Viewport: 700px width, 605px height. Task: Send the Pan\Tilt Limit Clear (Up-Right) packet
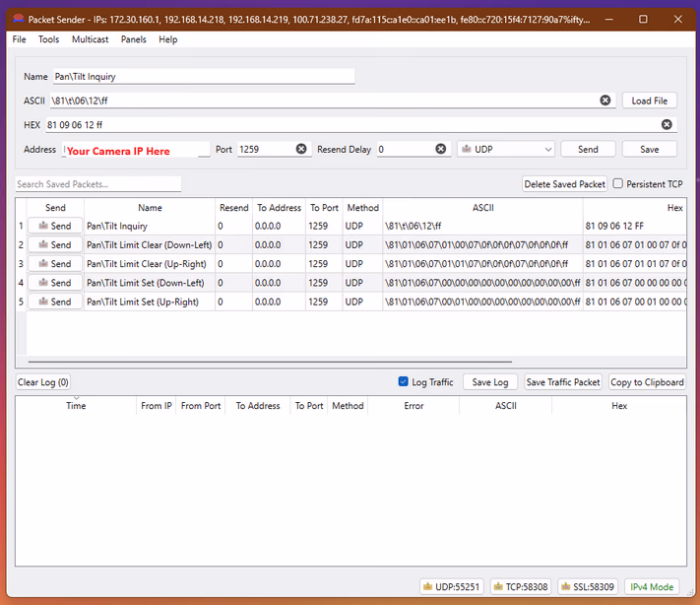(x=55, y=264)
